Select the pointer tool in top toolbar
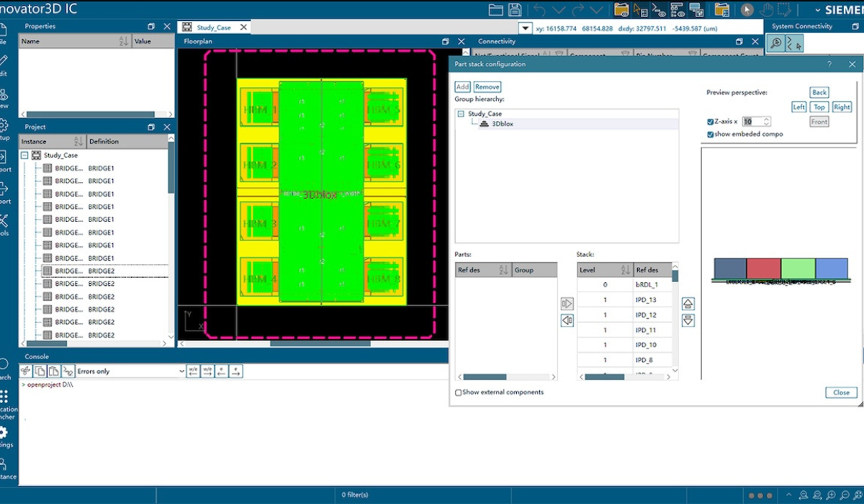Viewport: 864px width, 504px height. pyautogui.click(x=747, y=9)
